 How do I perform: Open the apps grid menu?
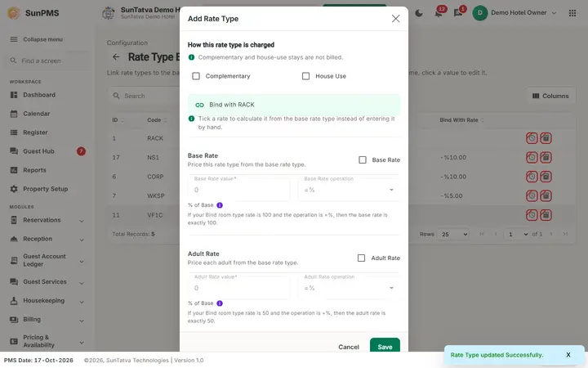pos(572,13)
